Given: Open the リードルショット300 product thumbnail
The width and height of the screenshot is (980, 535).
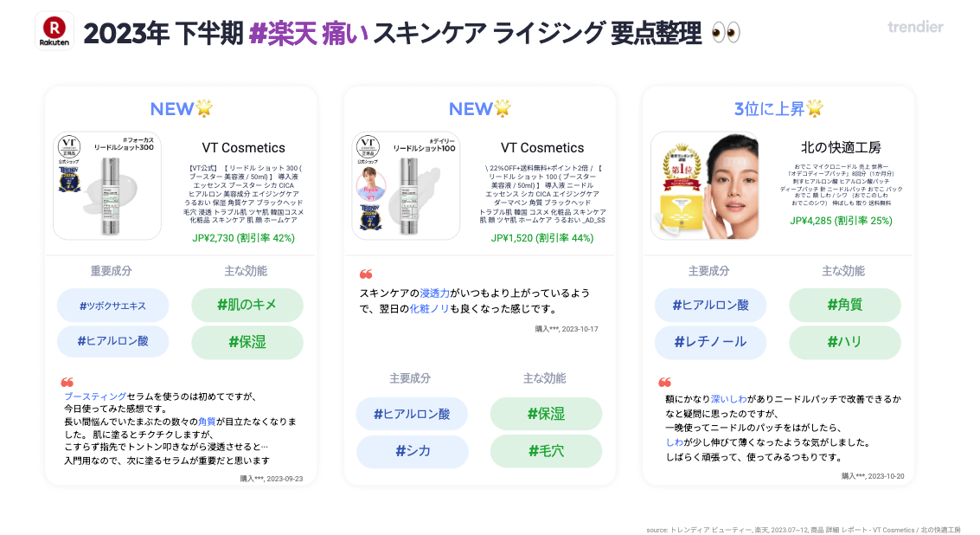Looking at the screenshot, I should click(107, 185).
